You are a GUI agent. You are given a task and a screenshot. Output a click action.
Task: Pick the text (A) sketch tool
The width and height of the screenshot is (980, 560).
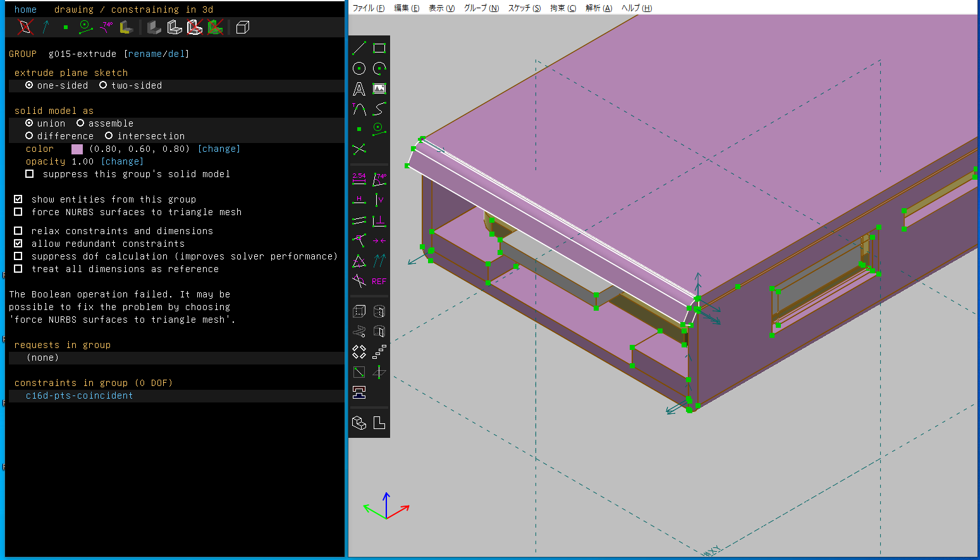(x=359, y=89)
